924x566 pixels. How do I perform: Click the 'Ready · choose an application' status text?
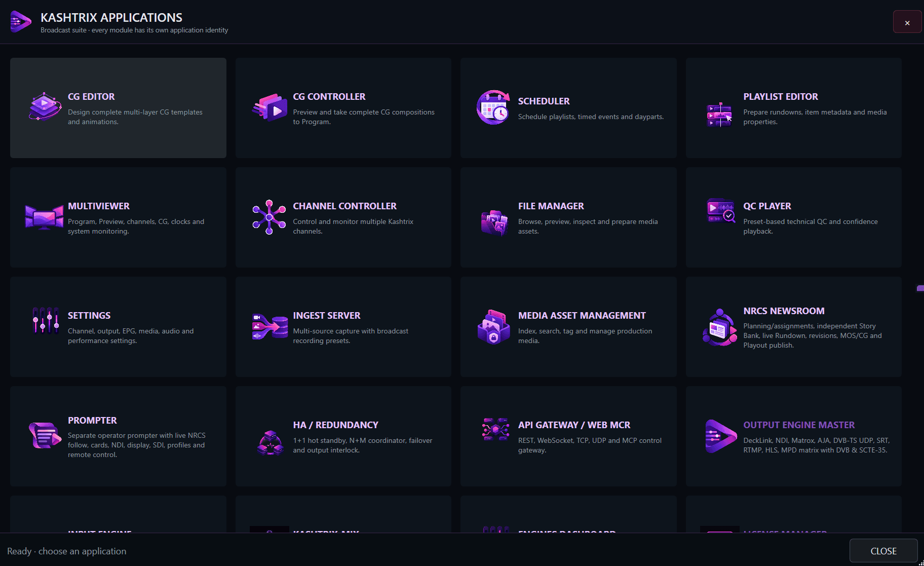pyautogui.click(x=66, y=551)
